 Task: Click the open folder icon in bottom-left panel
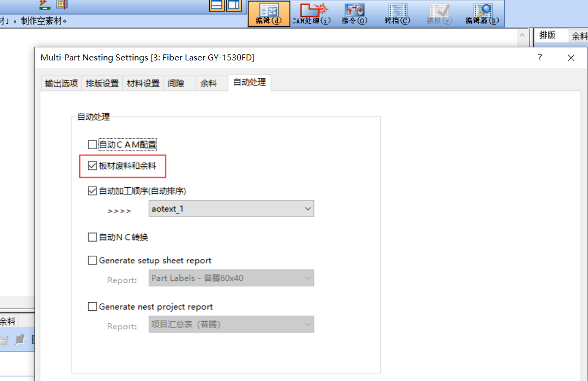coord(4,340)
